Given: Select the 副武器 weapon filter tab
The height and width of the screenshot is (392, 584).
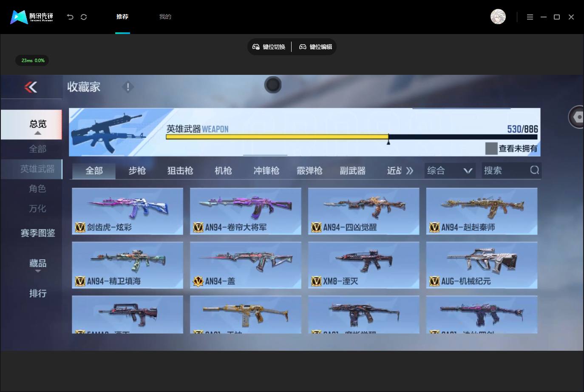Looking at the screenshot, I should (352, 170).
